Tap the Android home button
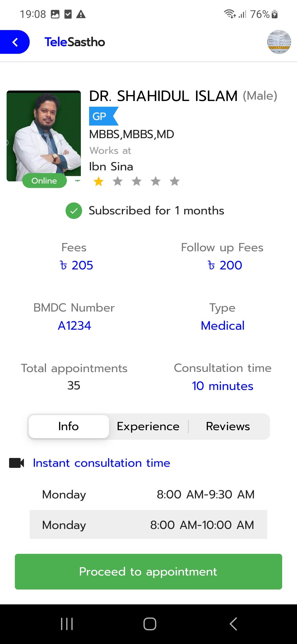The height and width of the screenshot is (644, 297). [150, 624]
